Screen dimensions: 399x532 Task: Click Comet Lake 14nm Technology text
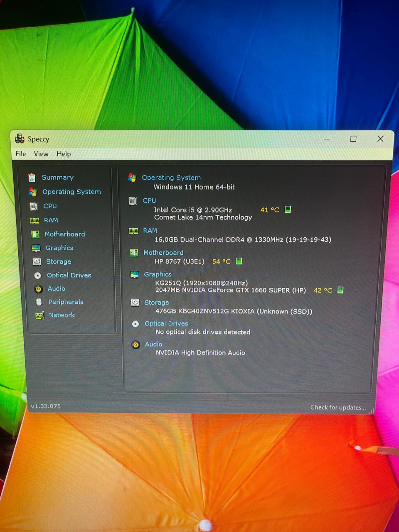(x=203, y=217)
